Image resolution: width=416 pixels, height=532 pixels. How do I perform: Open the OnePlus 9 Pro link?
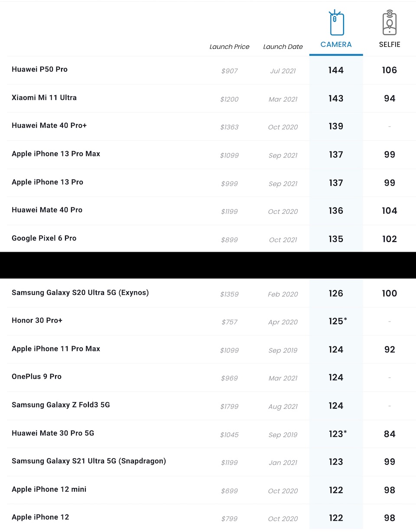point(36,377)
